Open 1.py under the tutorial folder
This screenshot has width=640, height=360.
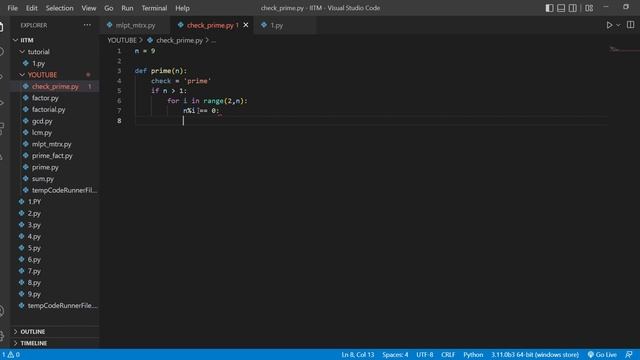(38, 63)
